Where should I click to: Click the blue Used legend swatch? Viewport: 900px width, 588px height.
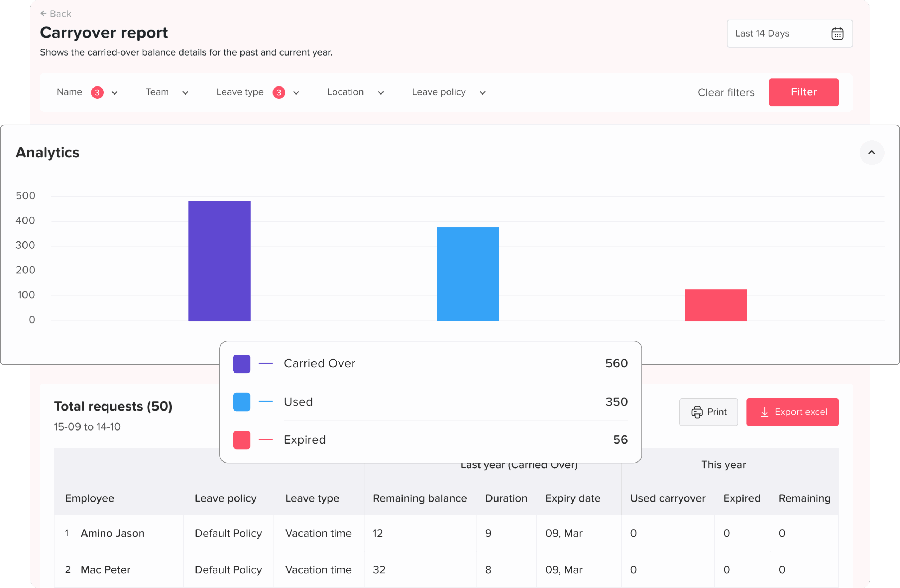tap(242, 402)
